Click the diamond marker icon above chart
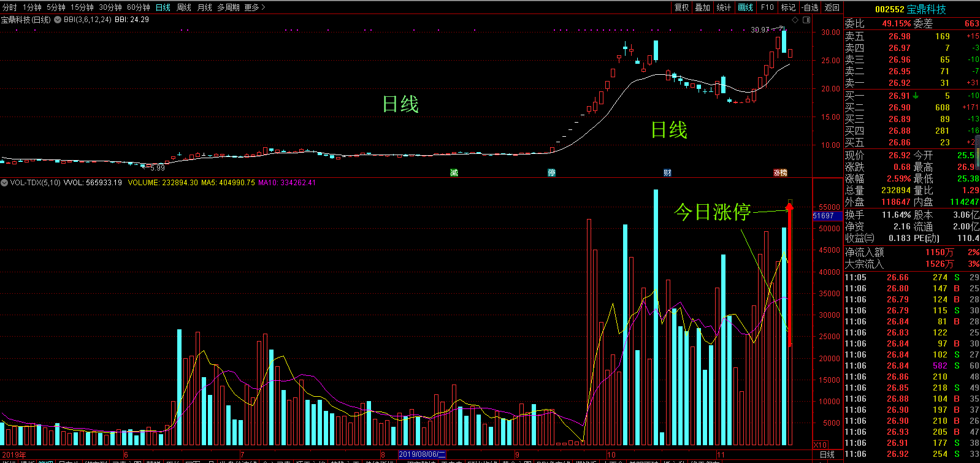This screenshot has width=980, height=463. tap(795, 20)
